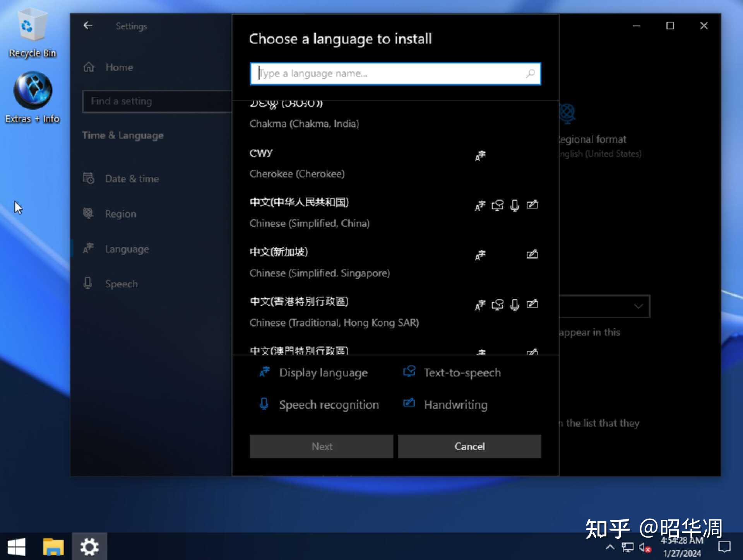Focus the language name search field

click(x=387, y=73)
